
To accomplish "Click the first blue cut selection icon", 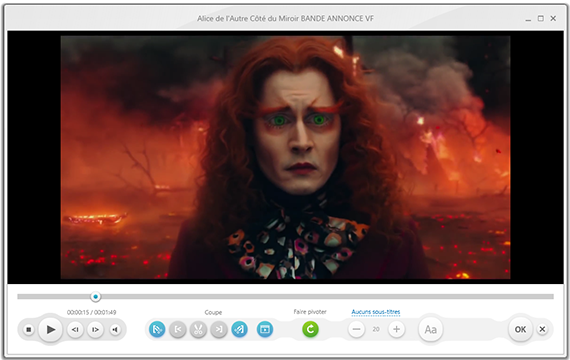I will coord(157,329).
